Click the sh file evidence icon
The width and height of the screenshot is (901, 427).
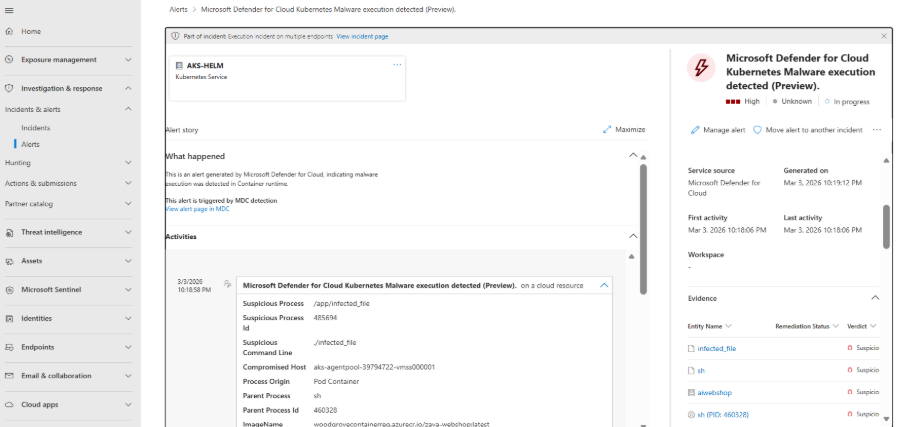click(691, 371)
